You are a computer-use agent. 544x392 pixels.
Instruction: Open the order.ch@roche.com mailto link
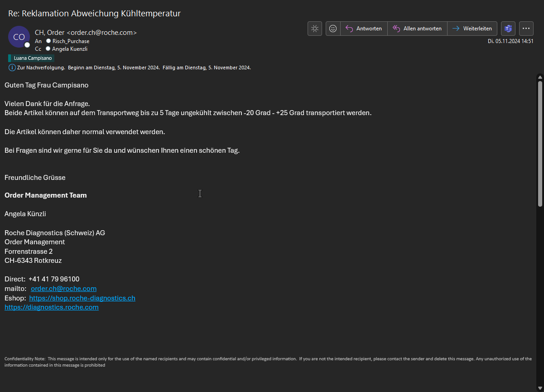[x=63, y=289]
